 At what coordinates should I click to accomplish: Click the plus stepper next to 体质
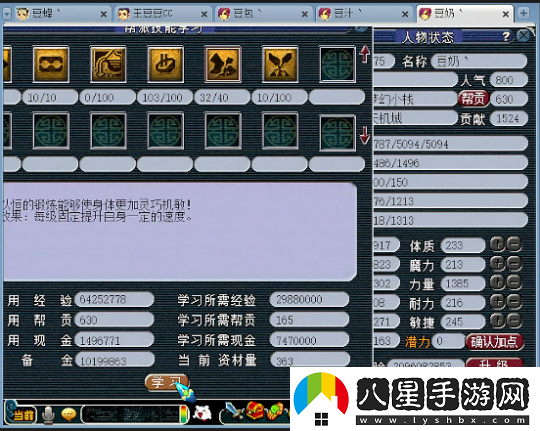coord(497,244)
